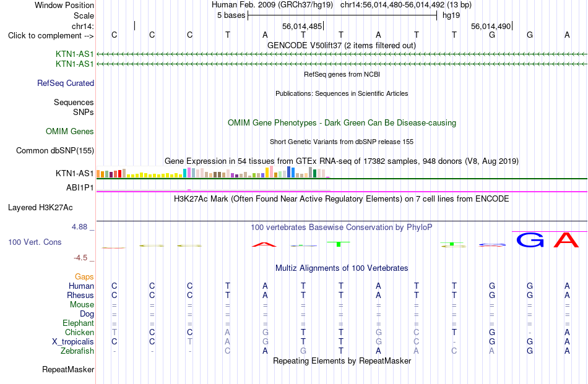This screenshot has height=384, width=588.
Task: Click 'Repeating Elements by RepeatMasker' title
Action: [x=342, y=361]
